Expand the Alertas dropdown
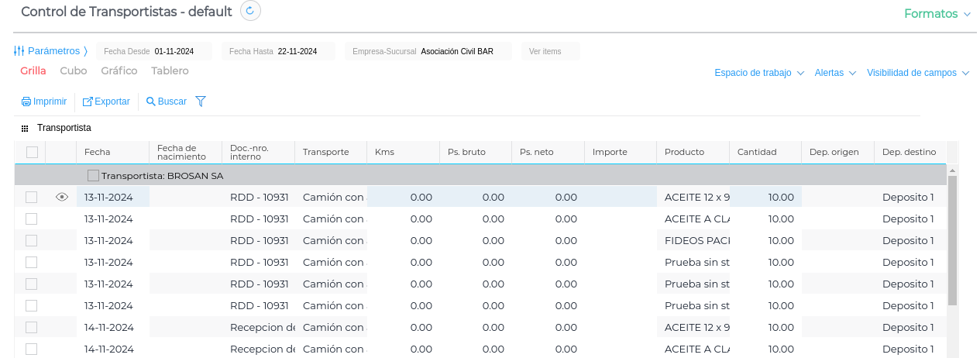 coord(834,73)
